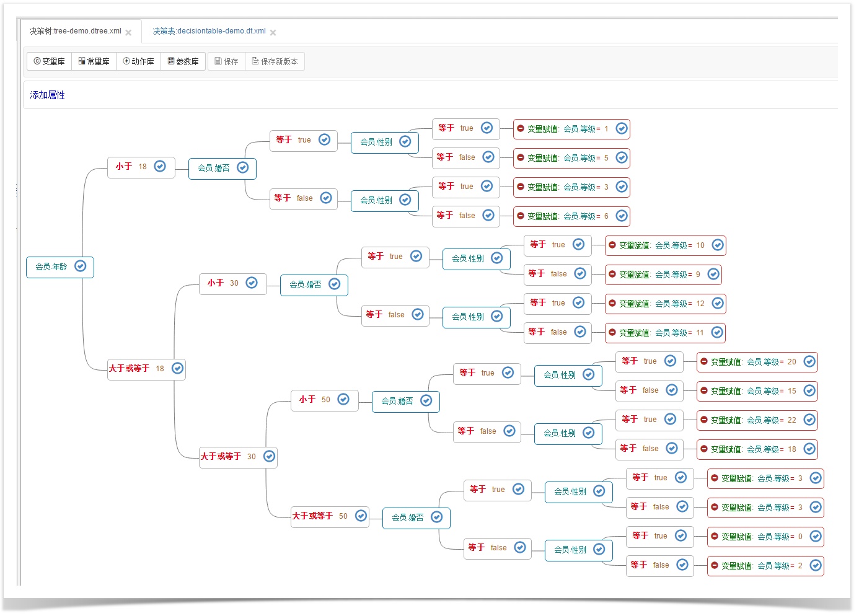This screenshot has height=616, width=859.
Task: Select the 会员.年龄 root variable label
Action: pyautogui.click(x=51, y=266)
